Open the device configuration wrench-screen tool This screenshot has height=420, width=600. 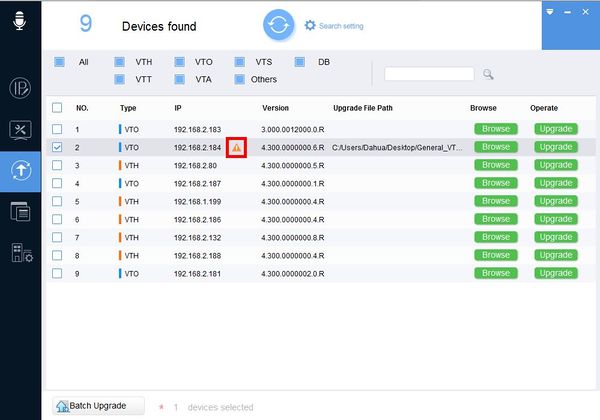coord(20,130)
